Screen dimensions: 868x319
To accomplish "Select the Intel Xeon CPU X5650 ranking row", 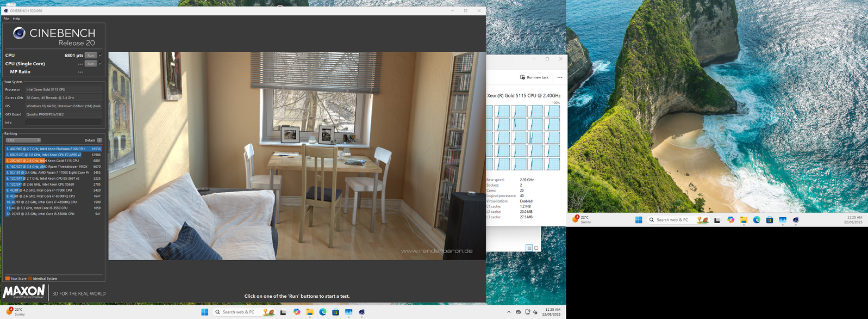I will click(53, 185).
